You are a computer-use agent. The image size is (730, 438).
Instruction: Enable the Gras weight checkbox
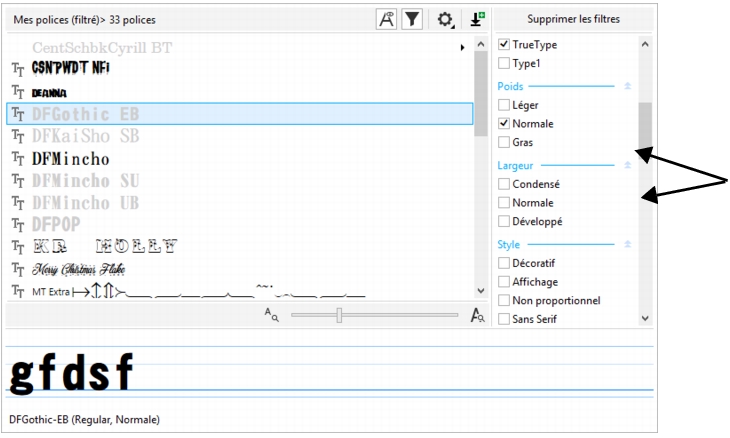pos(504,143)
